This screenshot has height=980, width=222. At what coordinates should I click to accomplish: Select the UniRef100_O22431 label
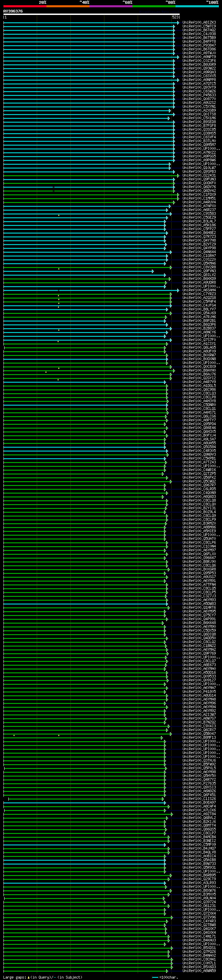[x=199, y=175]
